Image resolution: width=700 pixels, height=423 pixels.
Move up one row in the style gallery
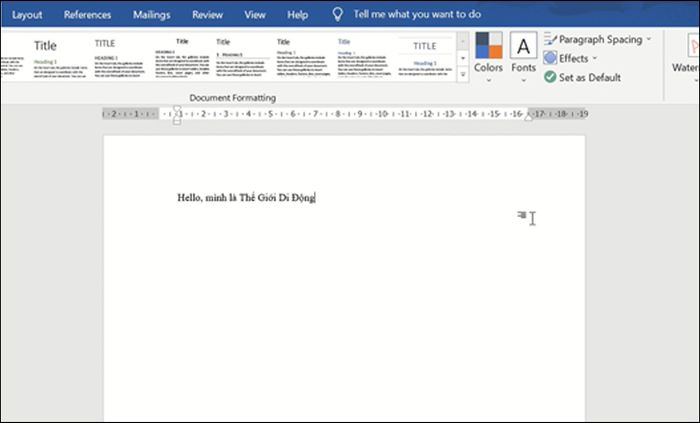tap(463, 41)
